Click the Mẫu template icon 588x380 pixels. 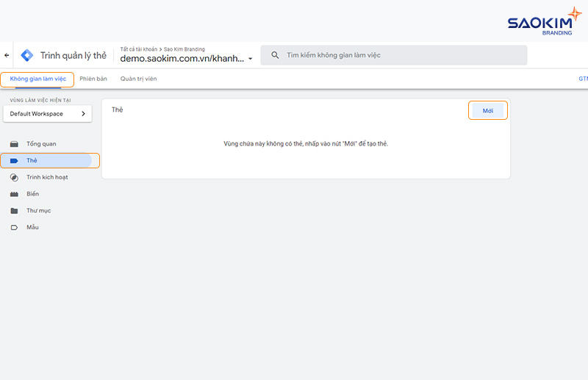(14, 227)
